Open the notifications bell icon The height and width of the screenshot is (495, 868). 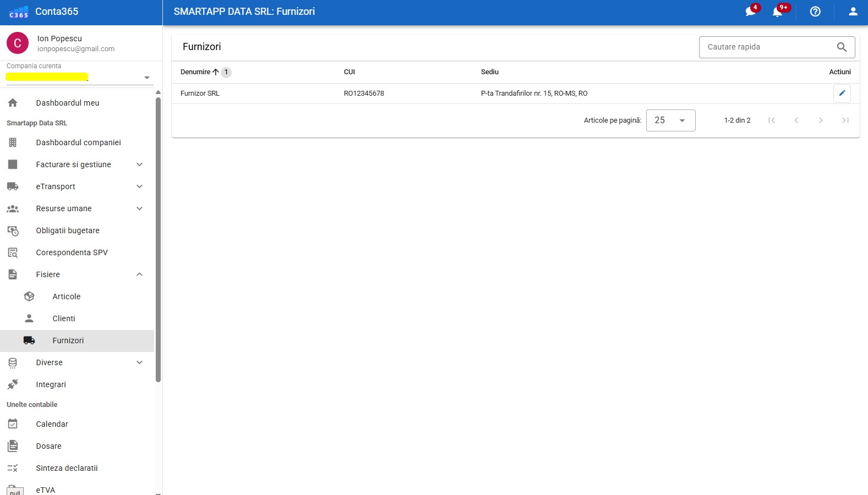point(777,12)
